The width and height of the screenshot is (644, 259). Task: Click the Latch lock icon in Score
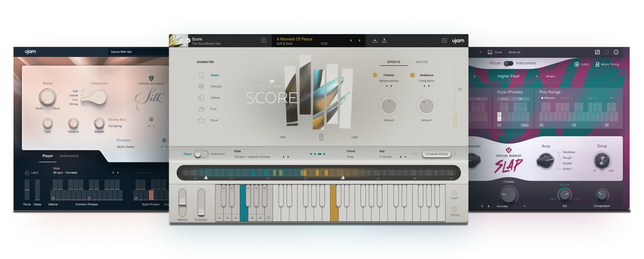point(455,192)
